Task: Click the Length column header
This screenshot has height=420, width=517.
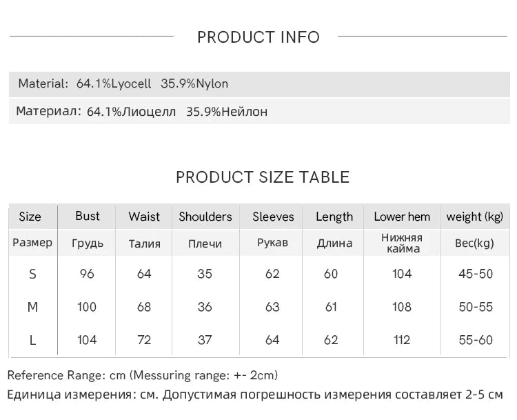Action: click(334, 217)
